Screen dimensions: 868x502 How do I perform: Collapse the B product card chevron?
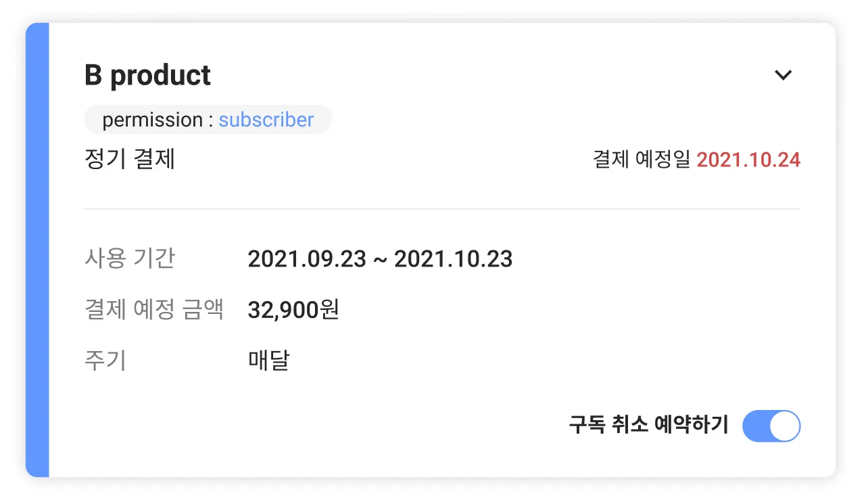(x=783, y=75)
